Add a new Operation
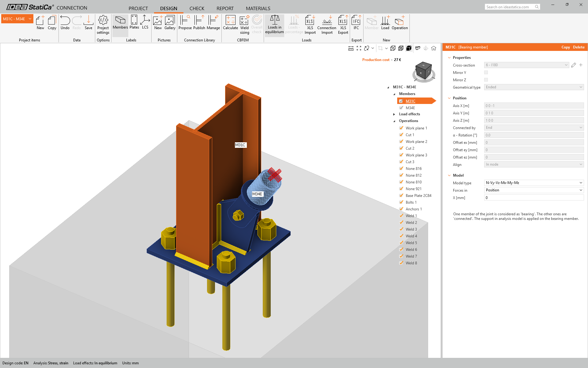 click(x=399, y=23)
